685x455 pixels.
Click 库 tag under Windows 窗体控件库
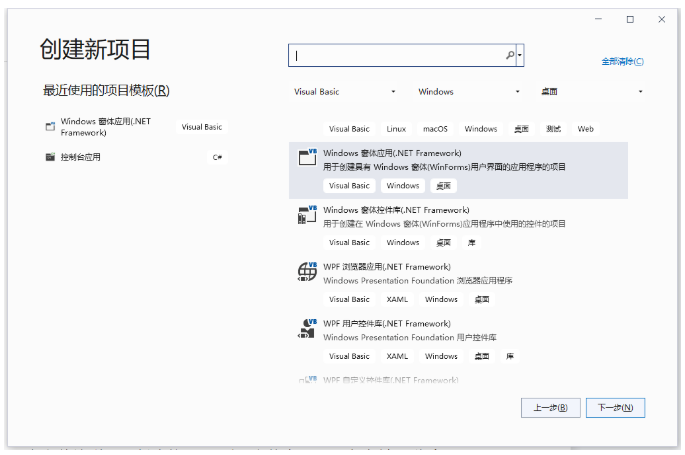(471, 243)
